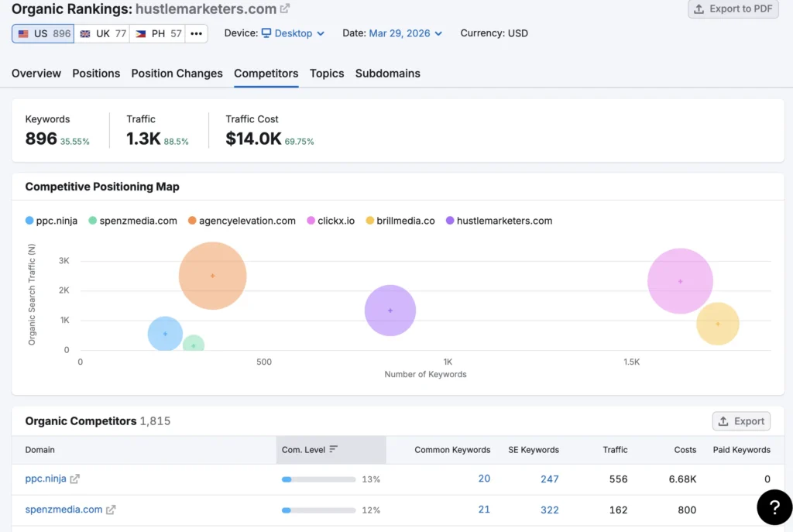Toggle brillmedia.co legend item
Viewport: 793px width, 532px height.
click(x=400, y=221)
